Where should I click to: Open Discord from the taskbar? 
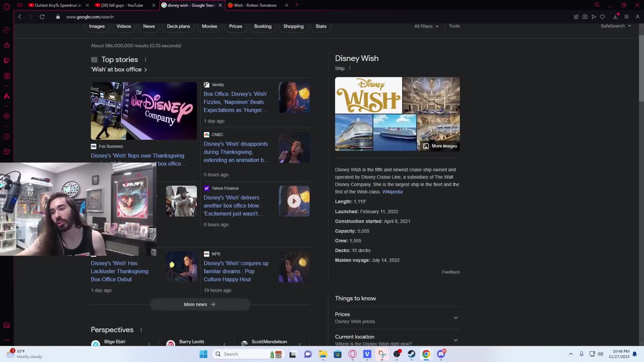pyautogui.click(x=441, y=354)
